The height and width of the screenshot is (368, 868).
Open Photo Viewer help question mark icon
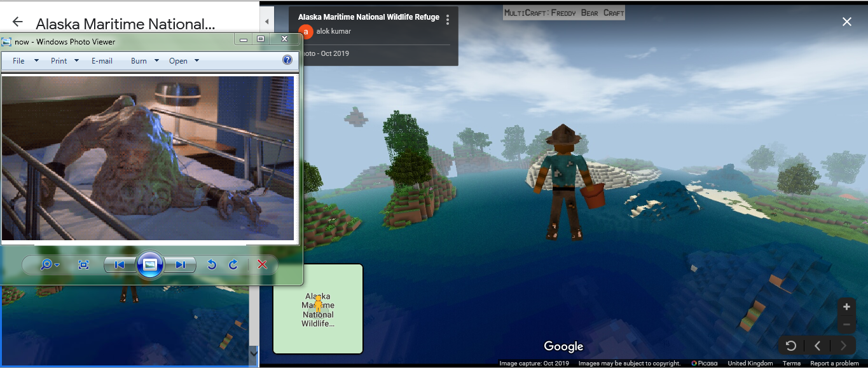click(x=287, y=60)
